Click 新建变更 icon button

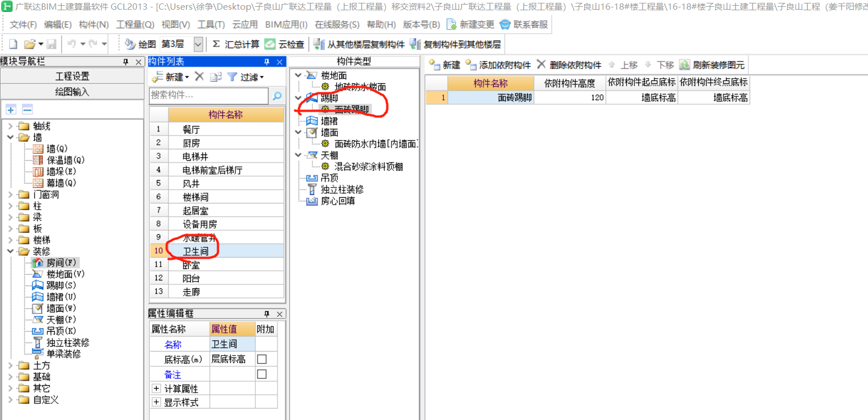470,25
